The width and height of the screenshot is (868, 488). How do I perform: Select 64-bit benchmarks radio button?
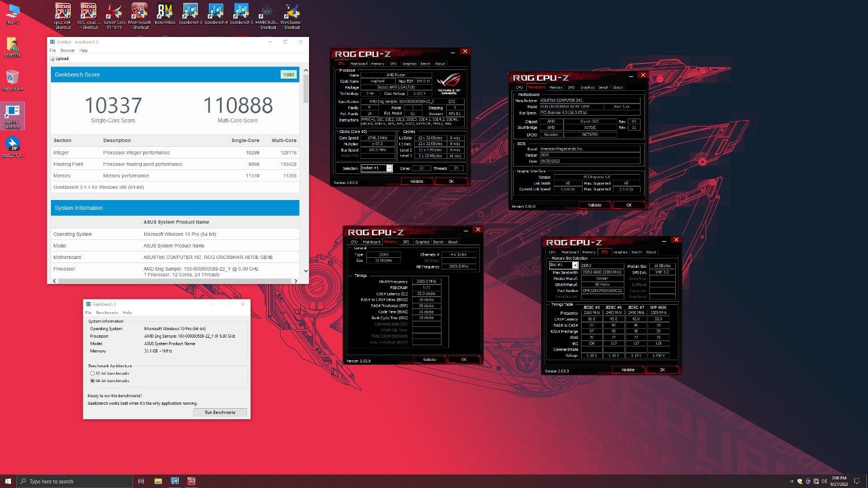[x=92, y=381]
